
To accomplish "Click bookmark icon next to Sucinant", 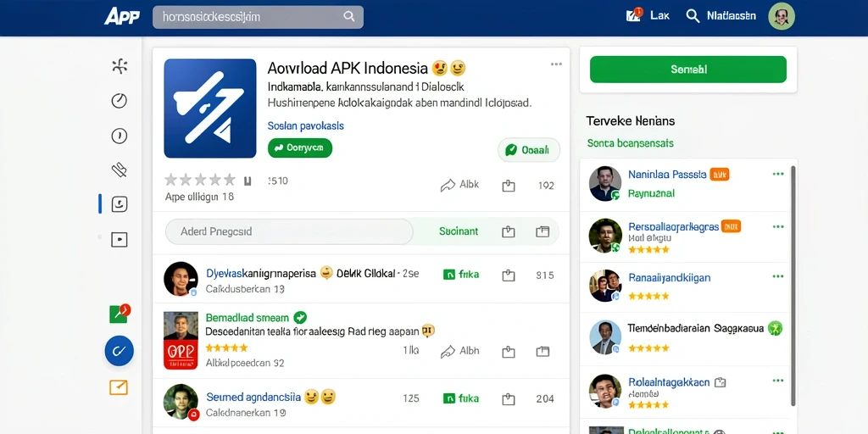I will pos(509,231).
